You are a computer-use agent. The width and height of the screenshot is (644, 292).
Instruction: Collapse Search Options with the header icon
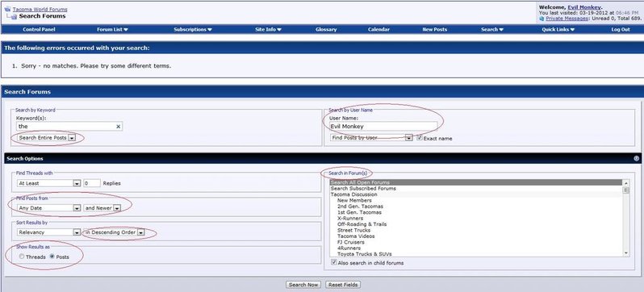click(x=636, y=158)
